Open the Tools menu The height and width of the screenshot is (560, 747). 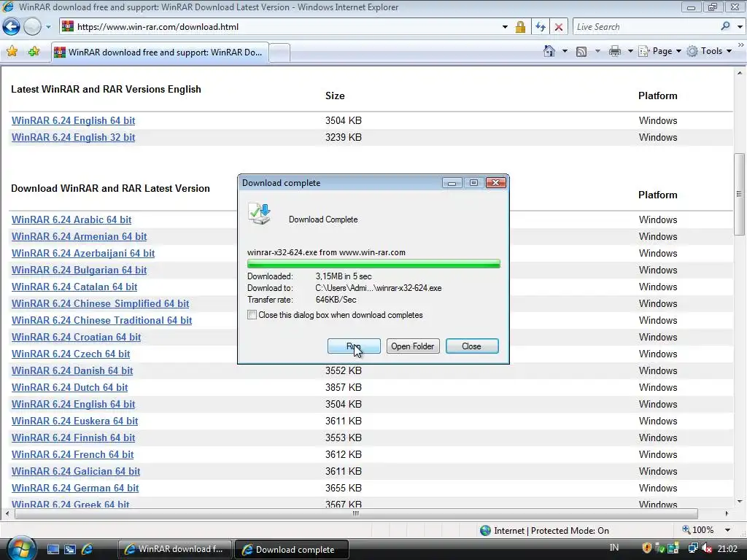pos(709,51)
